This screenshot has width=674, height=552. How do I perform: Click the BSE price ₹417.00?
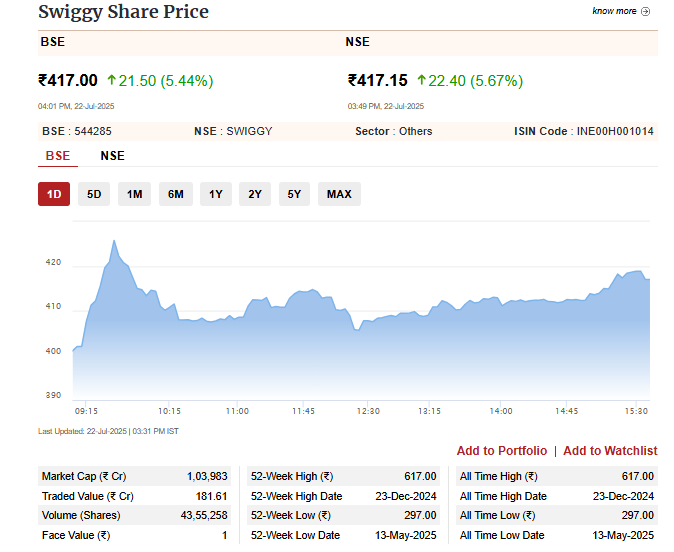click(x=68, y=80)
